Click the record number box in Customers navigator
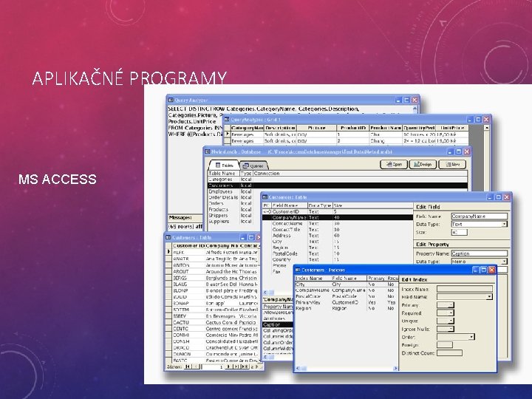This screenshot has width=532, height=399. coord(213,366)
